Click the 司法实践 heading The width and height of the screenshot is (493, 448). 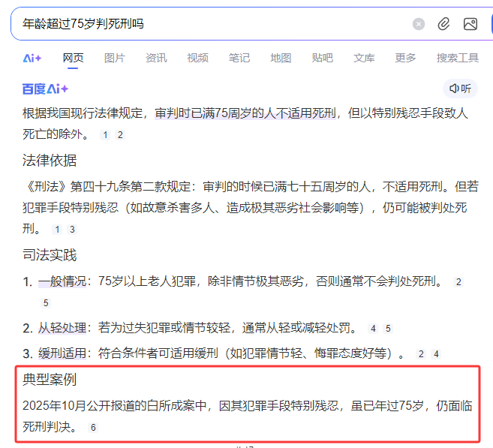point(50,255)
